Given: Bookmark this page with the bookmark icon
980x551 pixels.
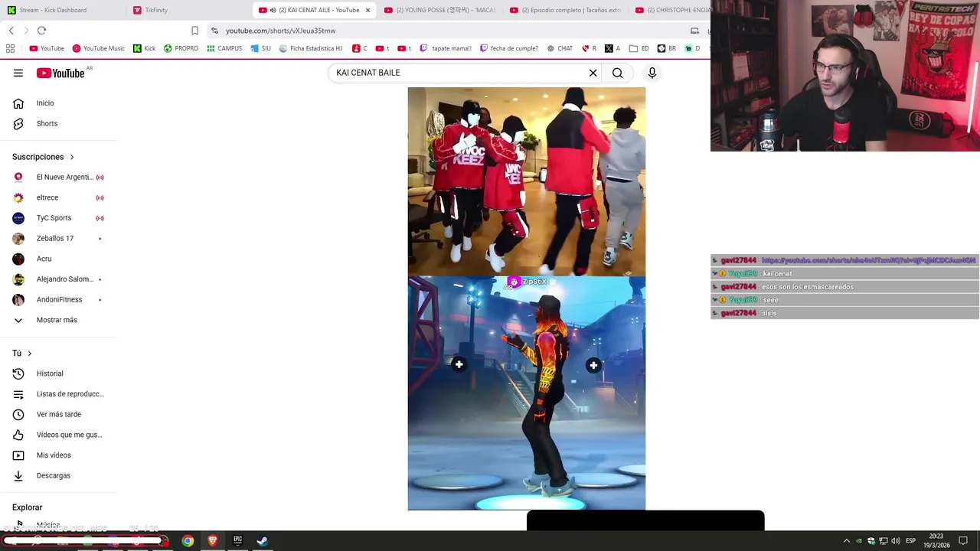Looking at the screenshot, I should (x=194, y=31).
